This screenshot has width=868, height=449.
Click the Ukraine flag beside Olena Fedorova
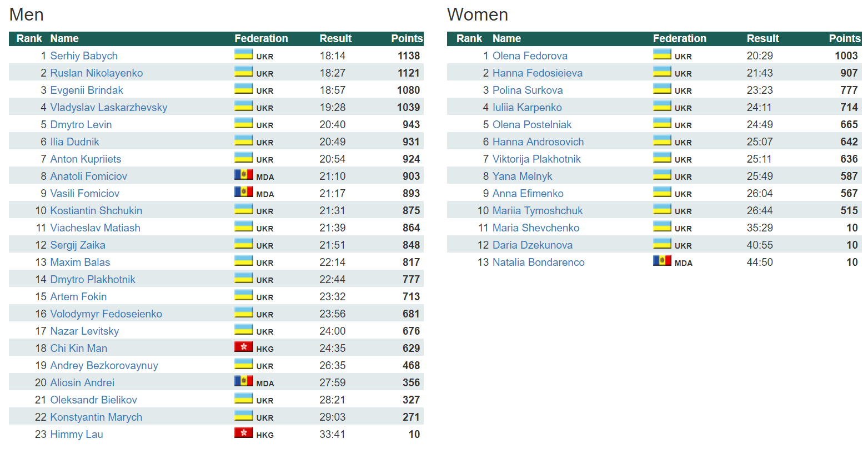(x=662, y=54)
